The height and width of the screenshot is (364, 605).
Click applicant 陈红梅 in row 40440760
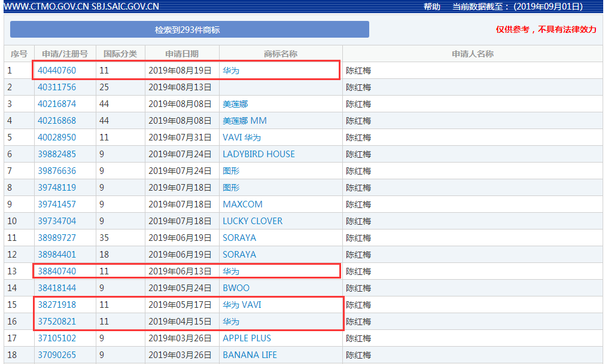[358, 71]
